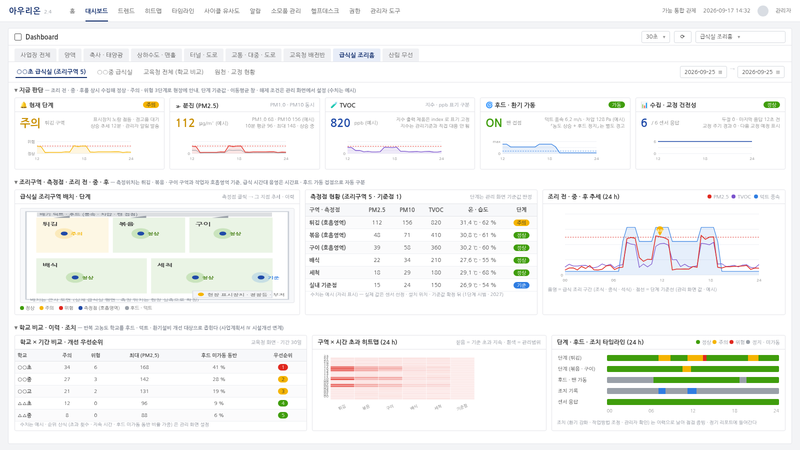Click the 아우리온 logo

[24, 11]
